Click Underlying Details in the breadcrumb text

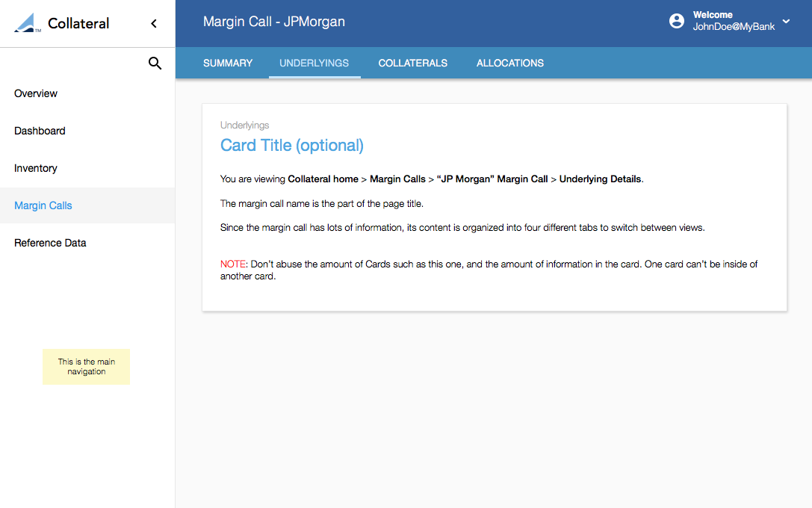[600, 179]
